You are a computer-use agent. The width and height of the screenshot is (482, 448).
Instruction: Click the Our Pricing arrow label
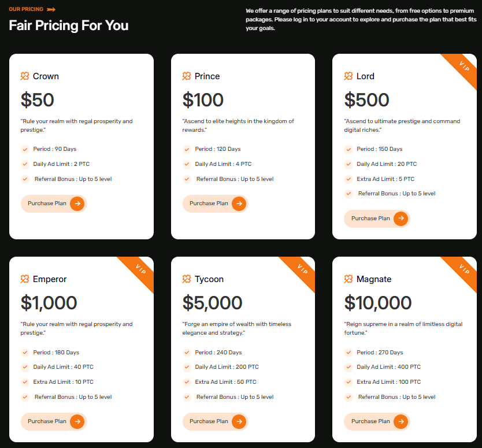(x=51, y=9)
